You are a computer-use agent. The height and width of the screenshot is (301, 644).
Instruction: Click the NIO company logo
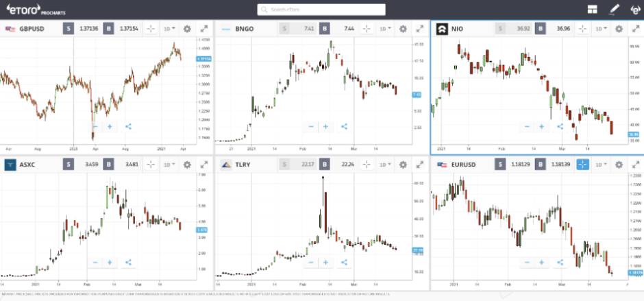pos(441,29)
